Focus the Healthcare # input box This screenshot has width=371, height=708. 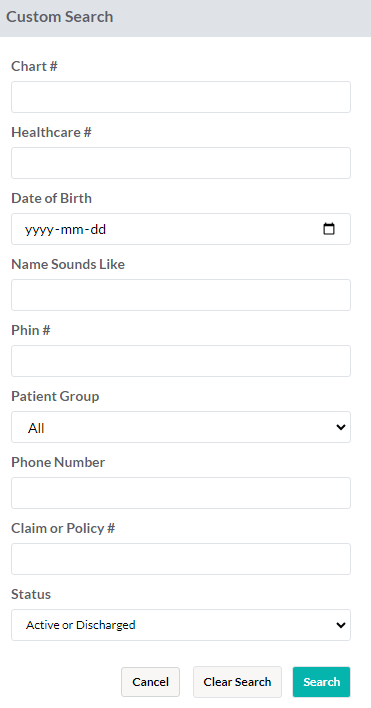181,163
